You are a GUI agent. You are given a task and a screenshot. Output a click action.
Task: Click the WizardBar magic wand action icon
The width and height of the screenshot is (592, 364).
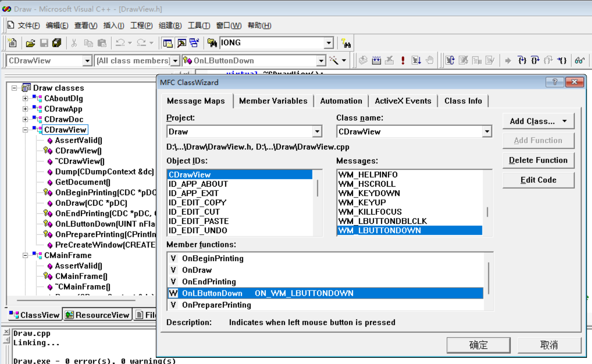coord(334,60)
